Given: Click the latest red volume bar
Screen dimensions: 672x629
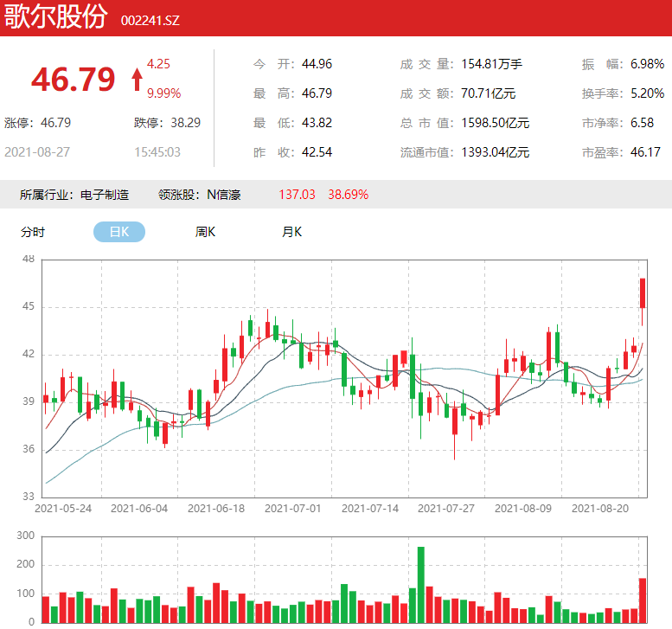Looking at the screenshot, I should (643, 600).
